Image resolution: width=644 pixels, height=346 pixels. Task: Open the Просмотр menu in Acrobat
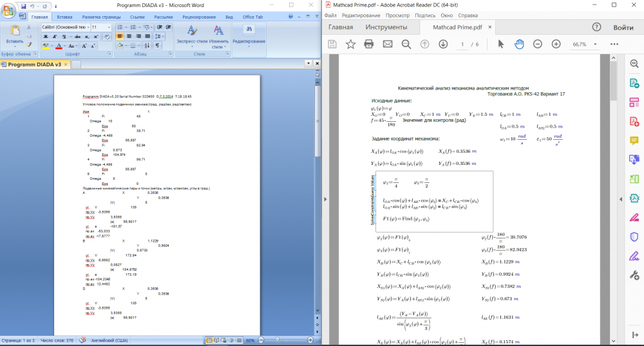(x=397, y=15)
